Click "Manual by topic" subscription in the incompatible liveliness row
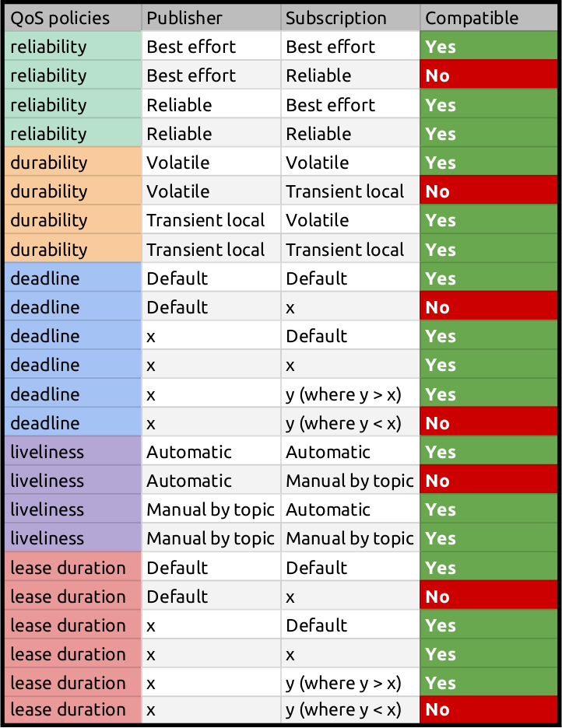The height and width of the screenshot is (728, 562). [x=349, y=481]
